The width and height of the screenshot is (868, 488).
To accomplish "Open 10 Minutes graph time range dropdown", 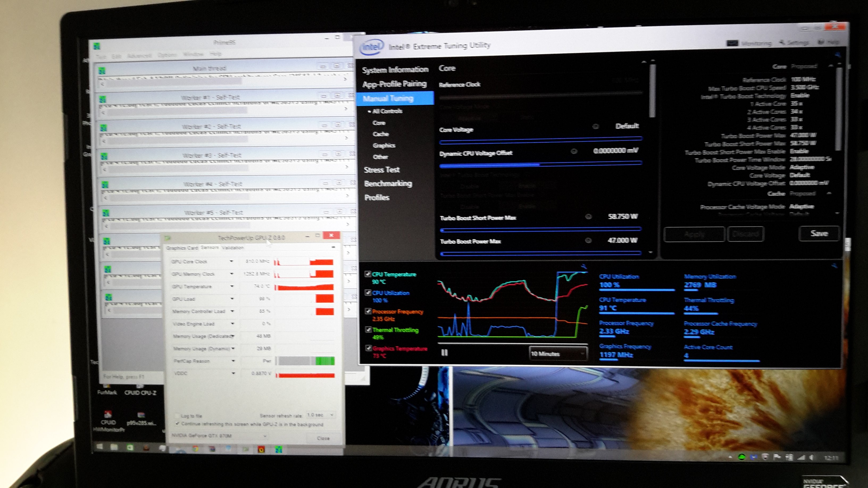I will click(x=558, y=353).
